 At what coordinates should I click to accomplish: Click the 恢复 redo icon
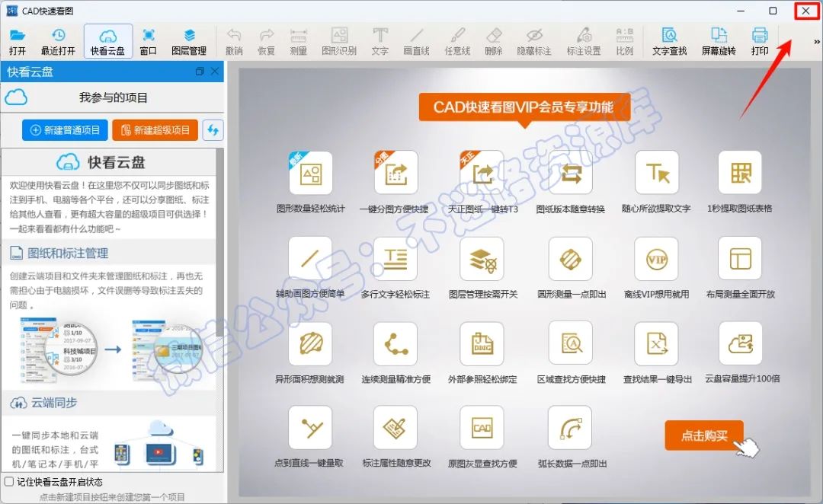click(x=267, y=42)
